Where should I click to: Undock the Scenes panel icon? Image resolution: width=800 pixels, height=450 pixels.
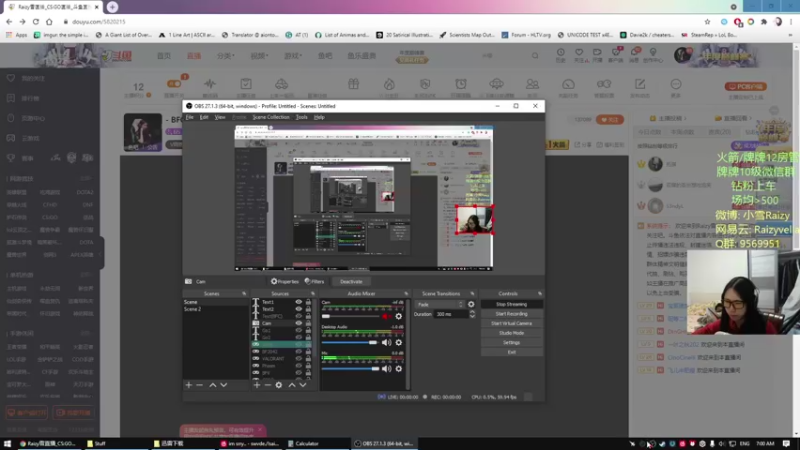point(244,294)
